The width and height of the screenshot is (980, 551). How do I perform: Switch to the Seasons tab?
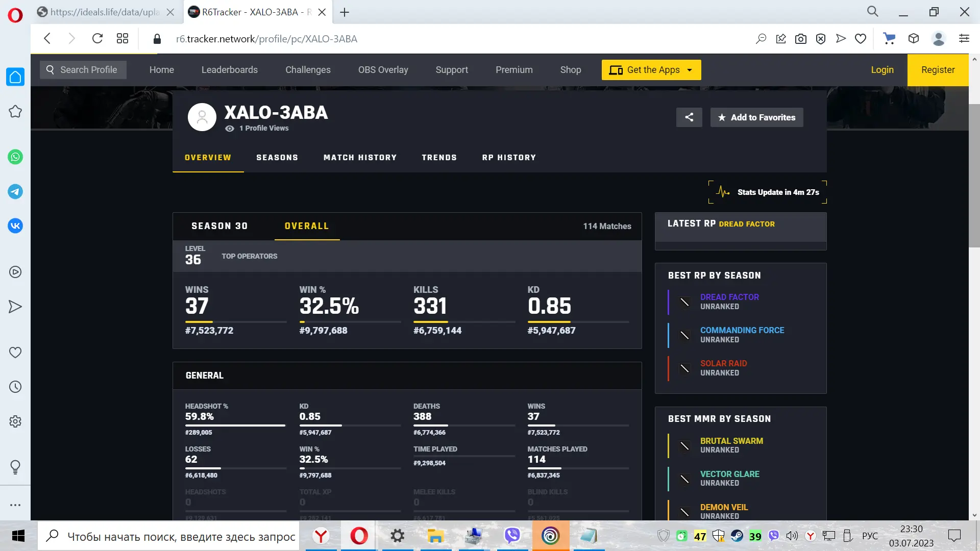[277, 158]
